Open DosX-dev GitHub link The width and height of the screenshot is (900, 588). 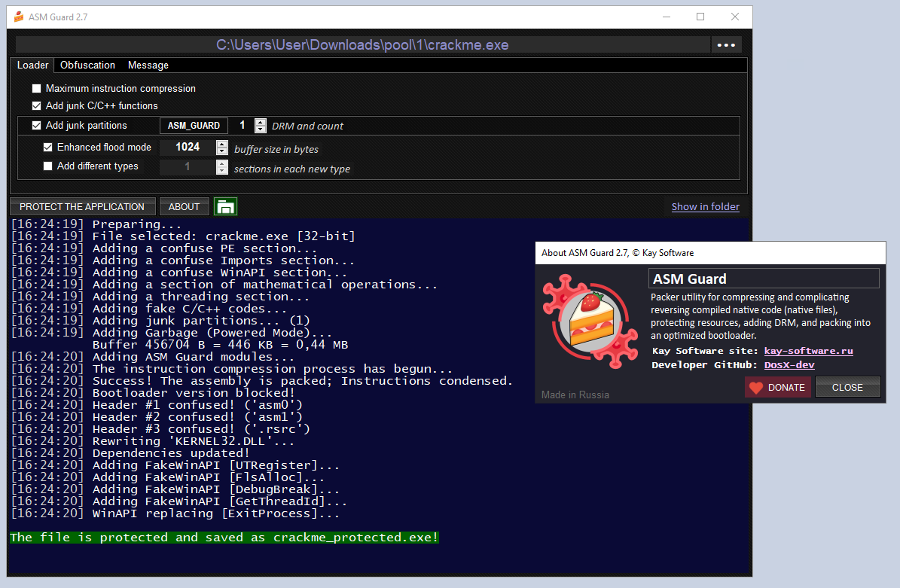789,365
